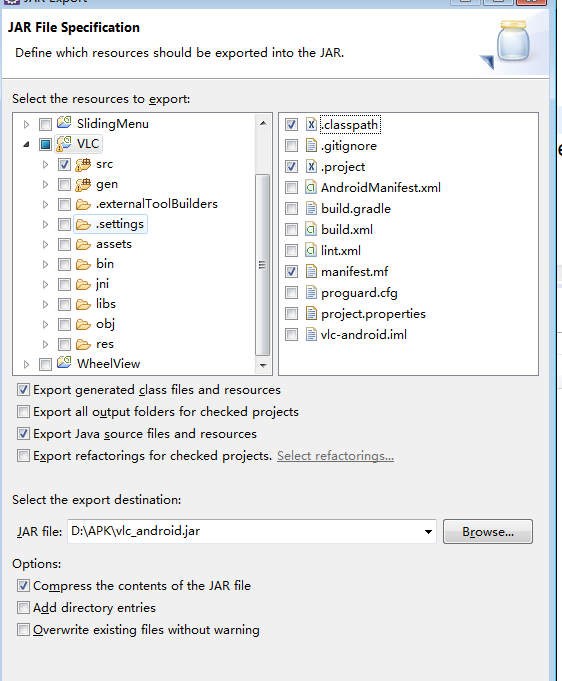This screenshot has width=562, height=681.
Task: Enable Overwrite existing files without warning
Action: click(23, 629)
